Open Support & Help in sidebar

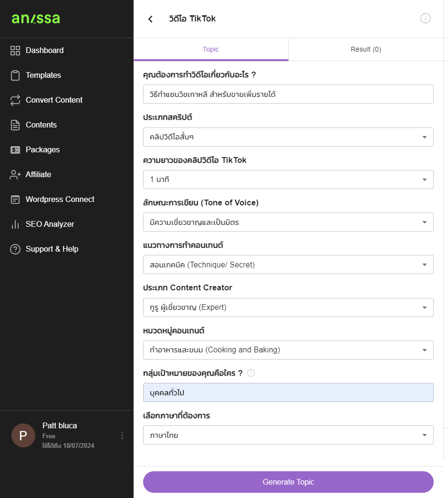click(44, 249)
